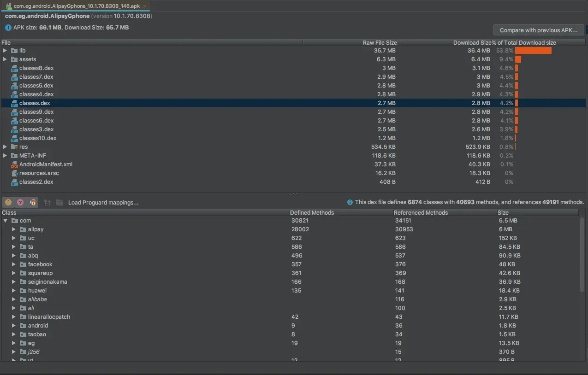This screenshot has width=588, height=375.
Task: Click the res folder icon
Action: pyautogui.click(x=14, y=147)
